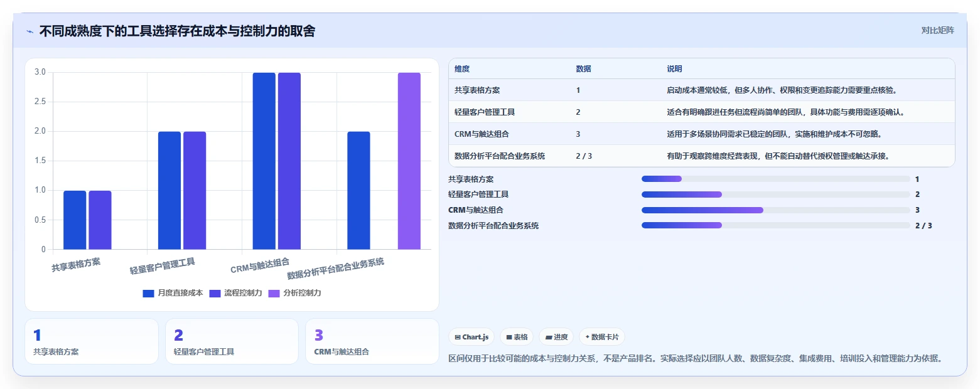Click the footnote beginning 区间仅用于比较
The image size is (980, 389).
(x=696, y=358)
